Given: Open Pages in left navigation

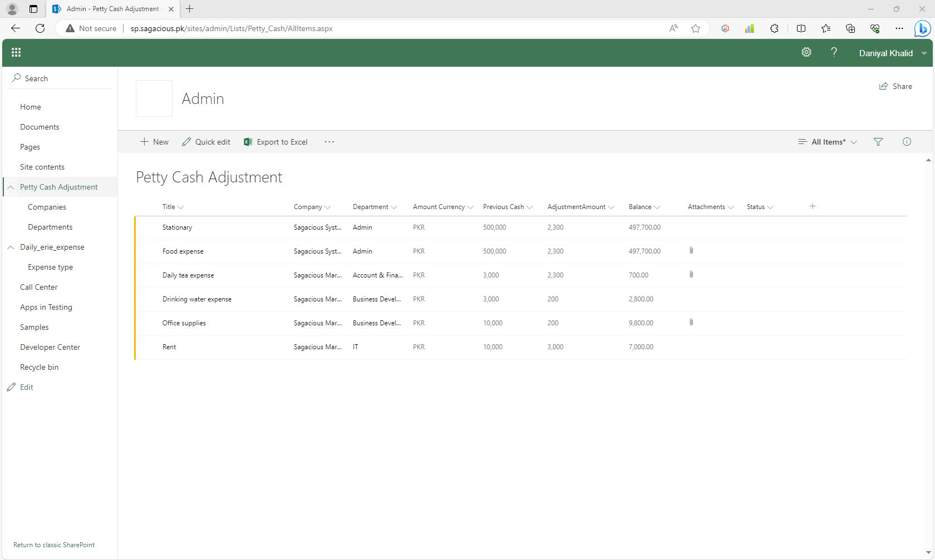Looking at the screenshot, I should pyautogui.click(x=30, y=147).
